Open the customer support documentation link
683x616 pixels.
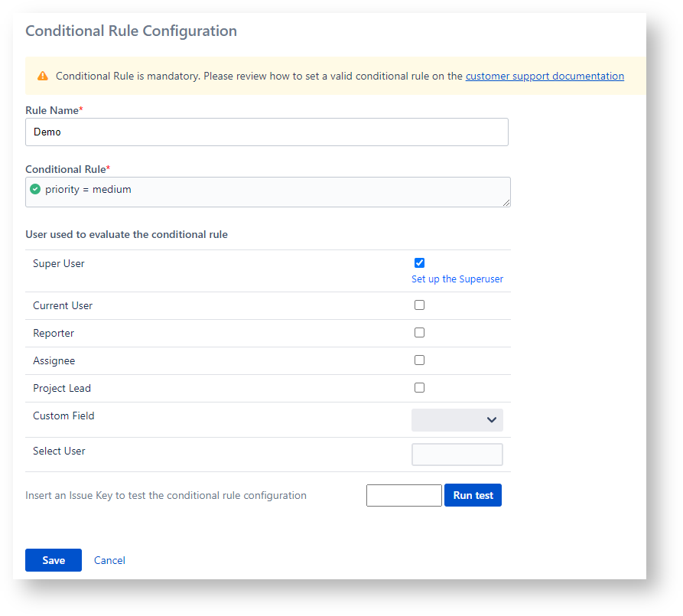coord(544,76)
